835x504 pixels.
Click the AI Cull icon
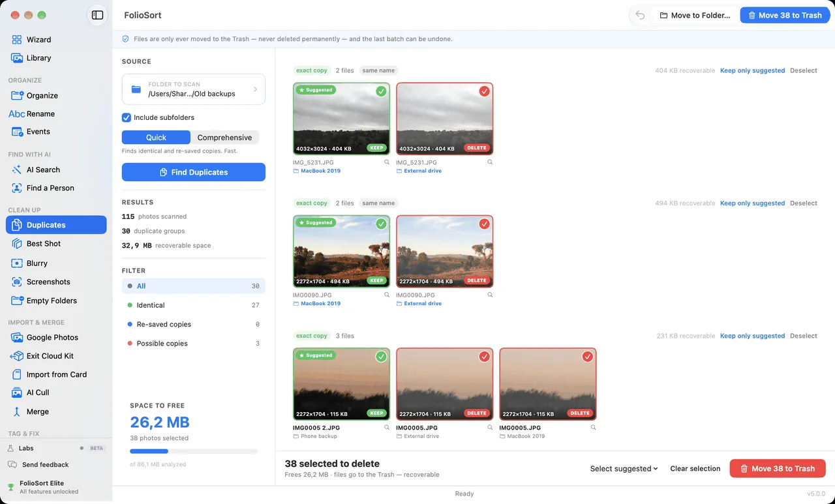pos(17,393)
